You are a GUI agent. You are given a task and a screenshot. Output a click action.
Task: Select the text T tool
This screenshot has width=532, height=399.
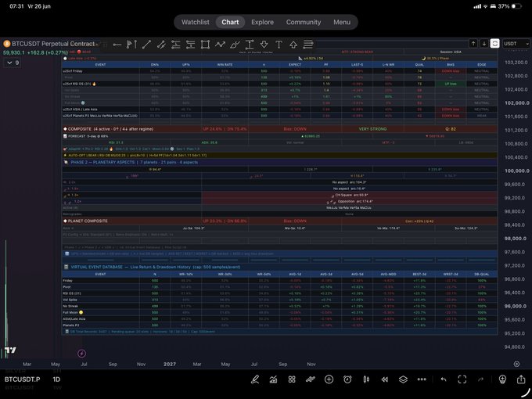click(x=279, y=45)
